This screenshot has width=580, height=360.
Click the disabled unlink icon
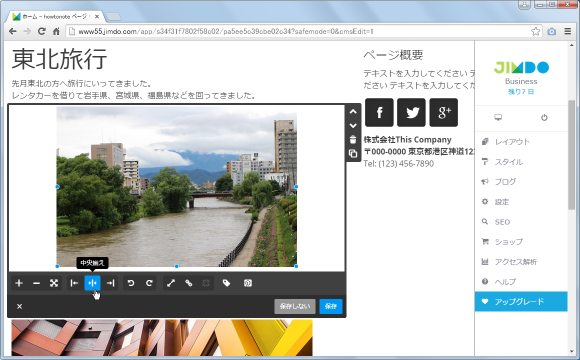point(206,283)
